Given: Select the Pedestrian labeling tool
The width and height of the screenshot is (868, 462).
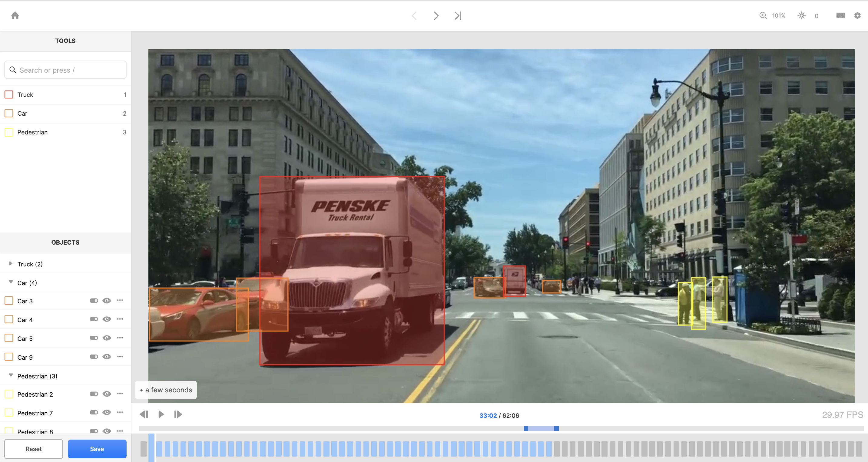Looking at the screenshot, I should [x=65, y=132].
